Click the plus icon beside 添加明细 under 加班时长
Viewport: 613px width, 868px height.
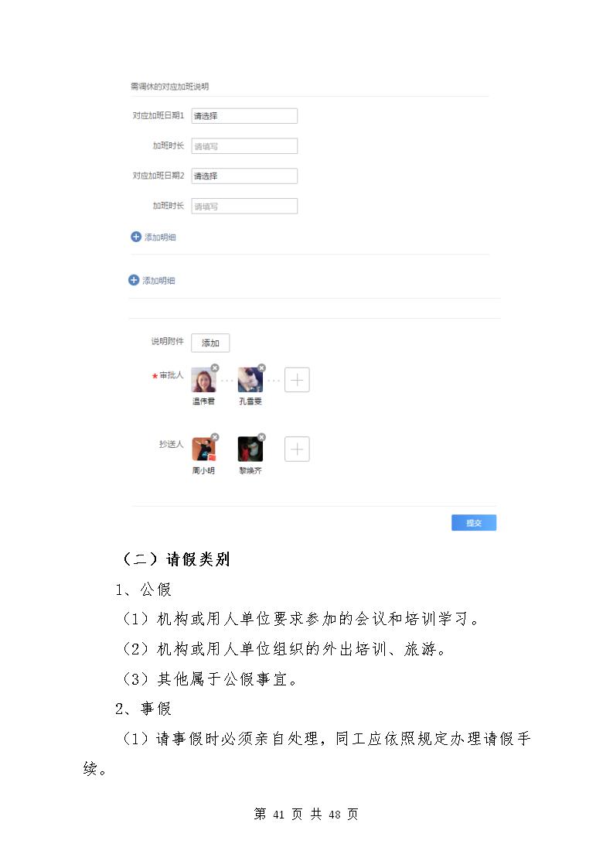point(136,237)
